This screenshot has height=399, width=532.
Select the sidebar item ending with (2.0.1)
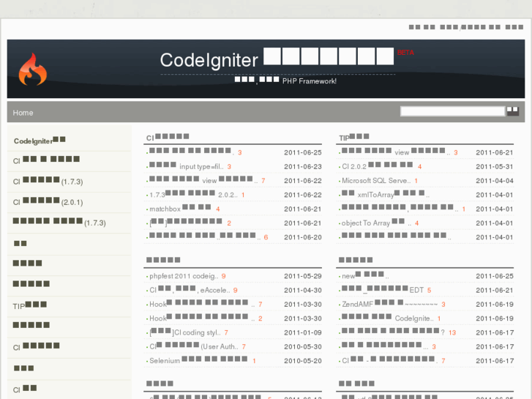pyautogui.click(x=48, y=202)
